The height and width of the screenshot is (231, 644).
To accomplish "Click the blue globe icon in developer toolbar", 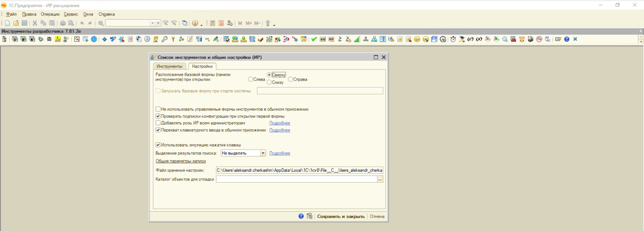I will point(94,39).
